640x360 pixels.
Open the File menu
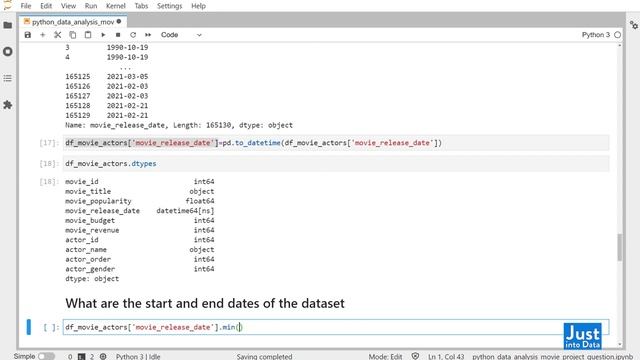26,6
